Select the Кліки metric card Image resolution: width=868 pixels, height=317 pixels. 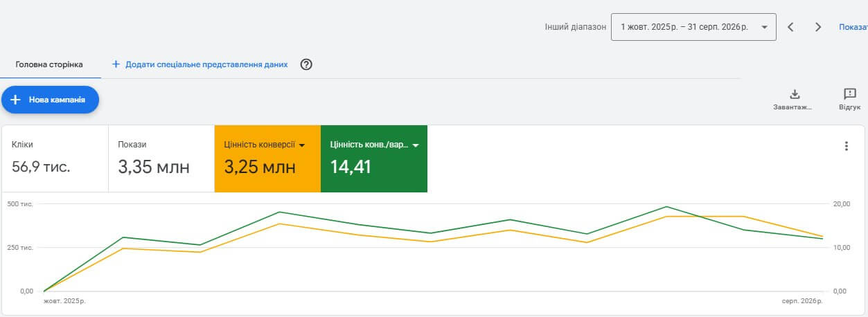click(55, 158)
